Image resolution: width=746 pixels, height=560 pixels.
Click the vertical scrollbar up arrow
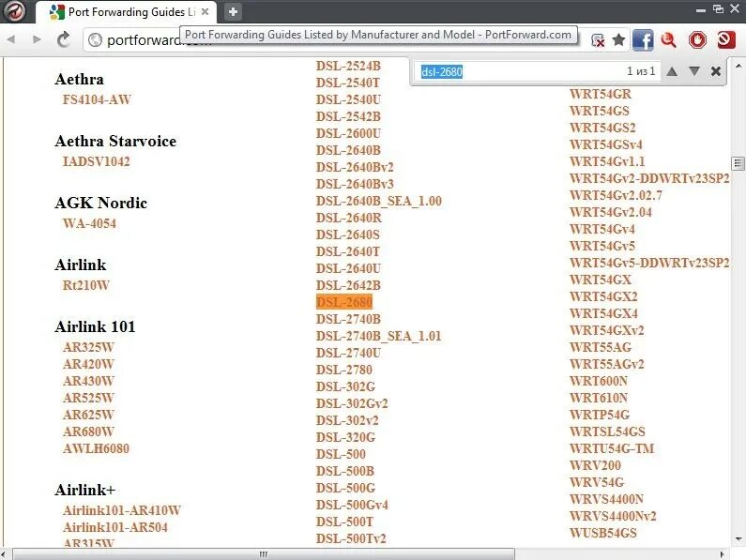point(738,65)
